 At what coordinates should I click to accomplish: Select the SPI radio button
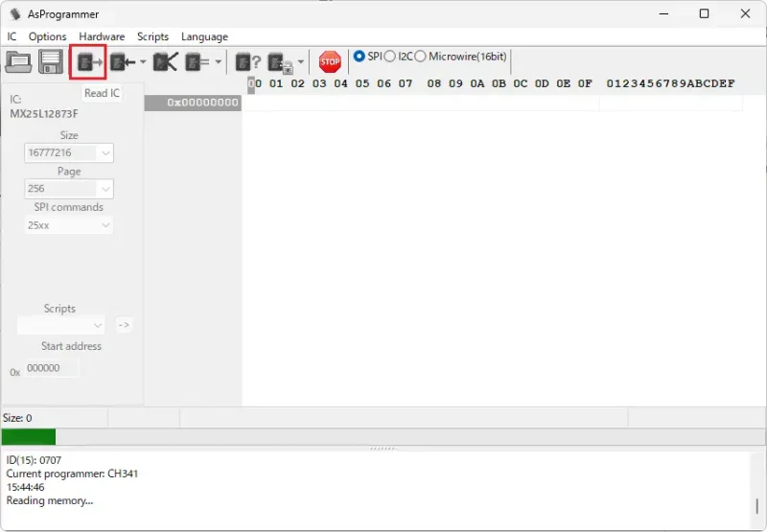pyautogui.click(x=360, y=57)
